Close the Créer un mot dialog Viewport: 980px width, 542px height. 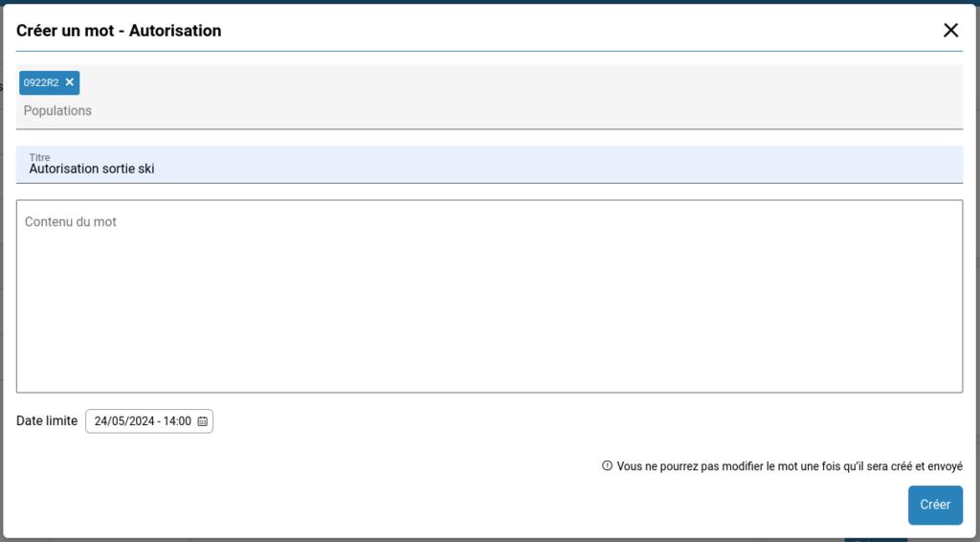tap(950, 31)
